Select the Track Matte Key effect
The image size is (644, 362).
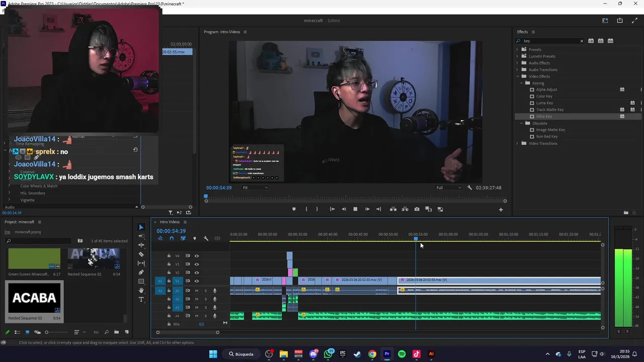pos(549,110)
